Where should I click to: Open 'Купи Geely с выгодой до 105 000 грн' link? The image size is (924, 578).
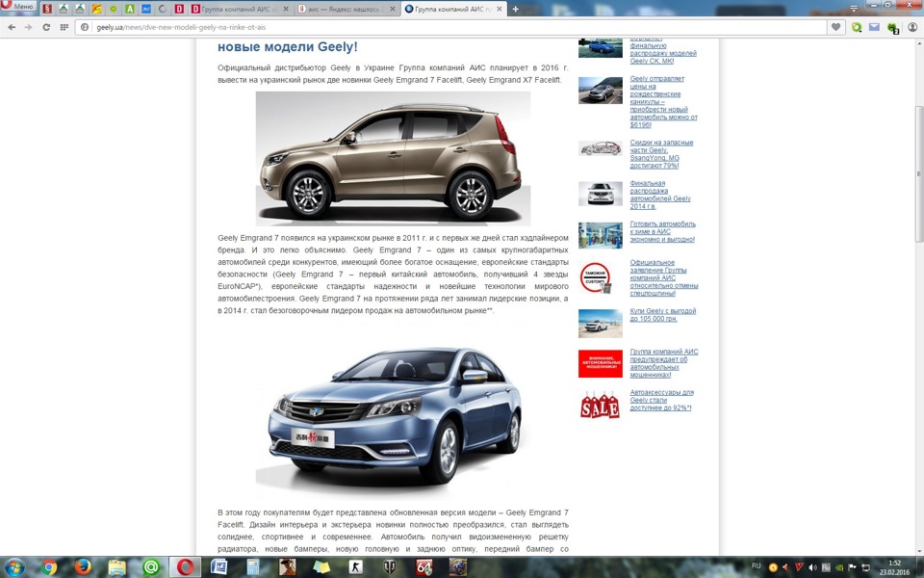[663, 314]
